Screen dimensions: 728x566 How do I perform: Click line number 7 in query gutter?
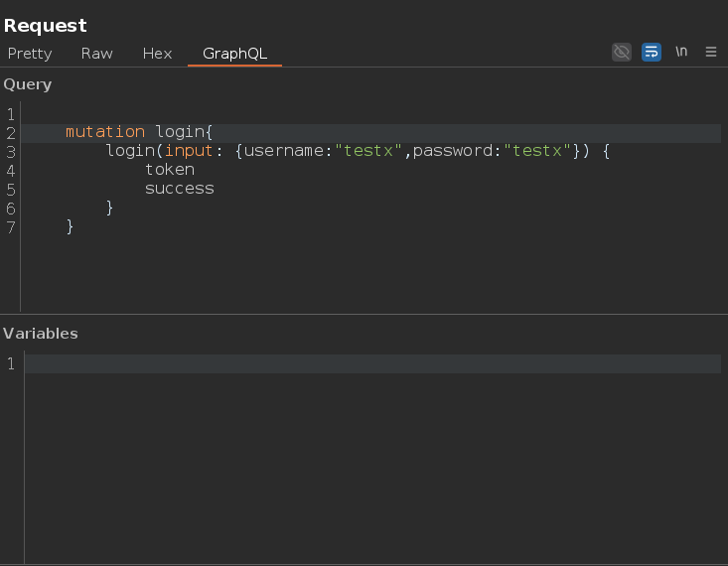click(11, 227)
